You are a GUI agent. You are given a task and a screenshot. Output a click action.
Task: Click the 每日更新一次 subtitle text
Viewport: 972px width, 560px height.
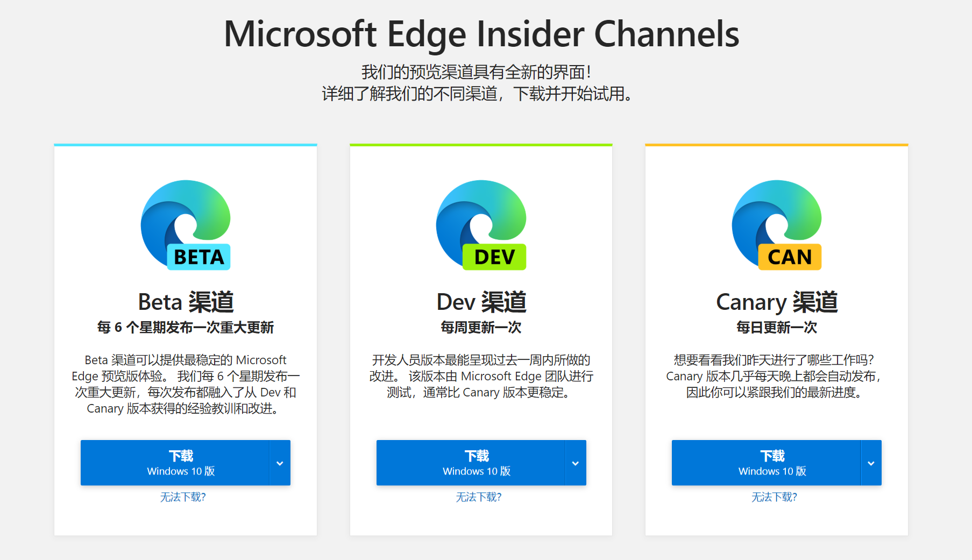pyautogui.click(x=777, y=327)
